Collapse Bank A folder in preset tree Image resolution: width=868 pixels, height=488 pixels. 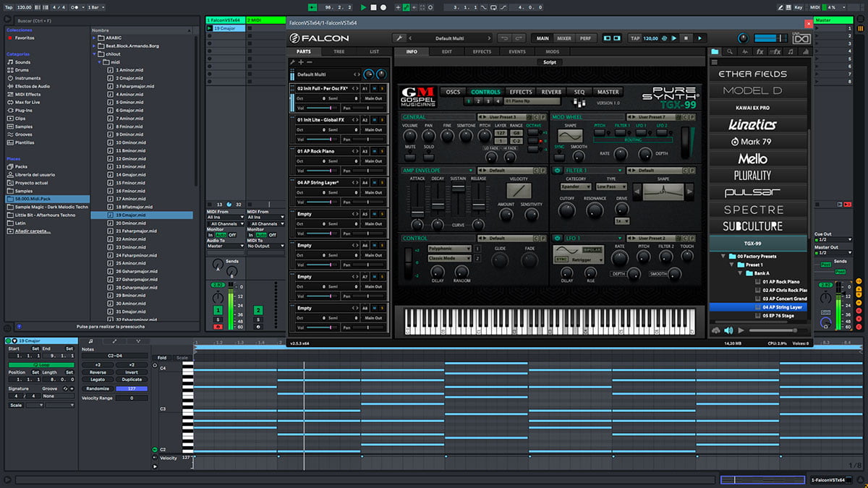(739, 273)
